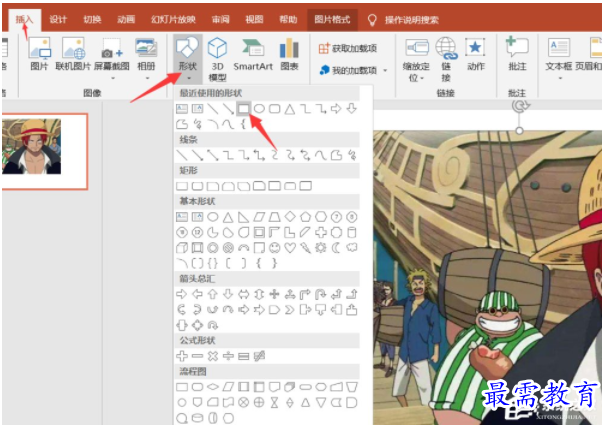Select the double-headed arrow line in 线条
The width and height of the screenshot is (606, 426).
[213, 155]
